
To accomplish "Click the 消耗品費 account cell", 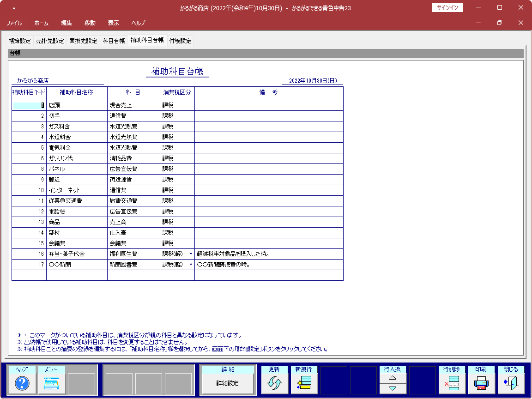I will tap(133, 158).
